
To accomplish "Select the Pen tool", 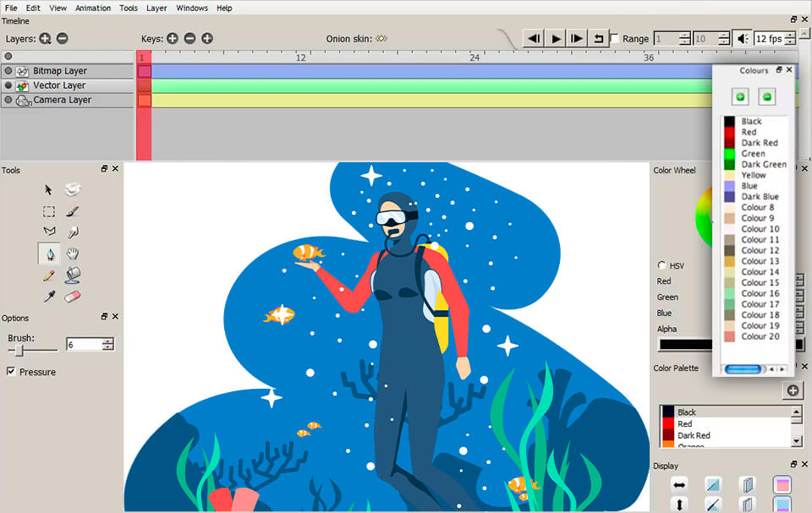I will click(x=48, y=253).
